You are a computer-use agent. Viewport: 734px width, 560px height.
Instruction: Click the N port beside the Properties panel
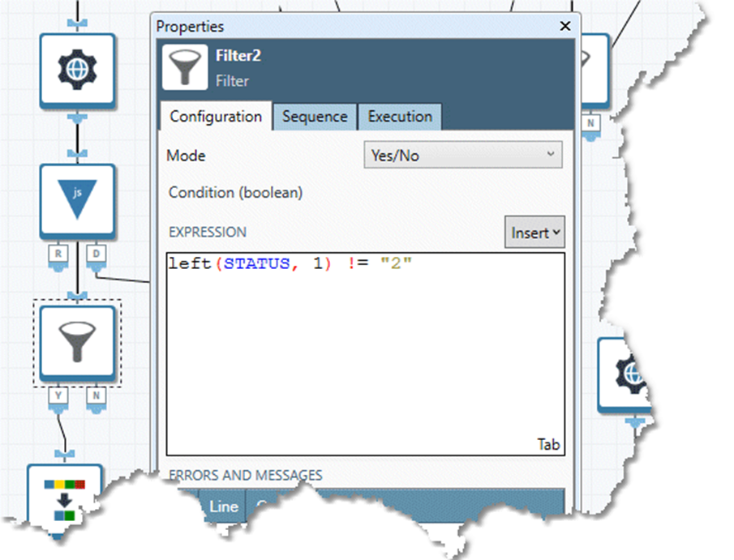point(591,122)
